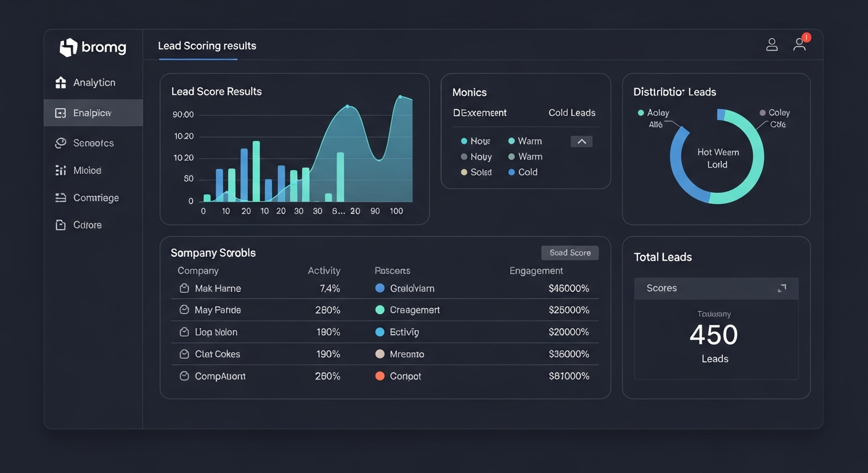868x473 pixels.
Task: Click the $25000% engagement value
Action: (569, 310)
